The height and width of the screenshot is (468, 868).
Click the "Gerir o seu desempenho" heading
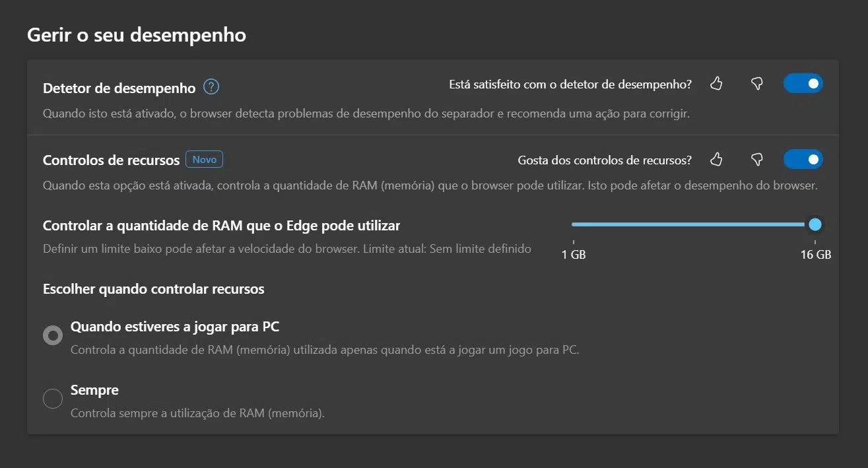[137, 35]
